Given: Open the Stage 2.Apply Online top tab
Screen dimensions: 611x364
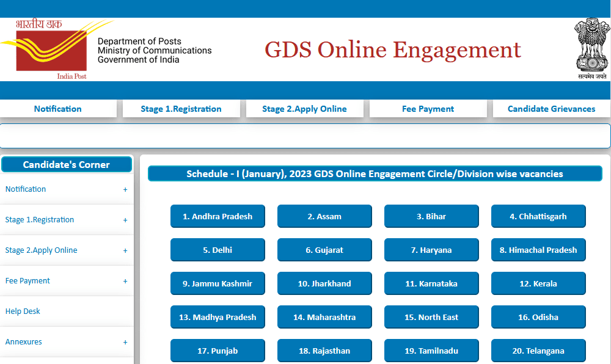Looking at the screenshot, I should [x=304, y=109].
